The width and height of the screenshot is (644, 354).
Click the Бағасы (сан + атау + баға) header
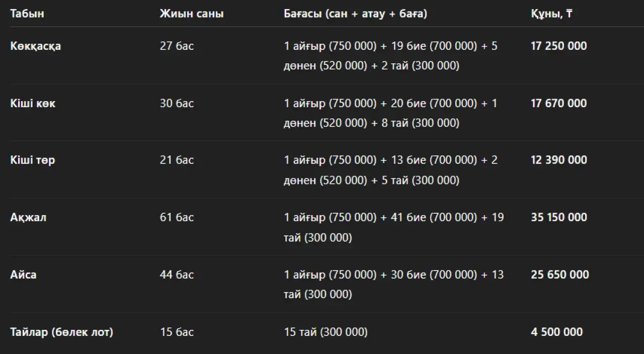(355, 14)
